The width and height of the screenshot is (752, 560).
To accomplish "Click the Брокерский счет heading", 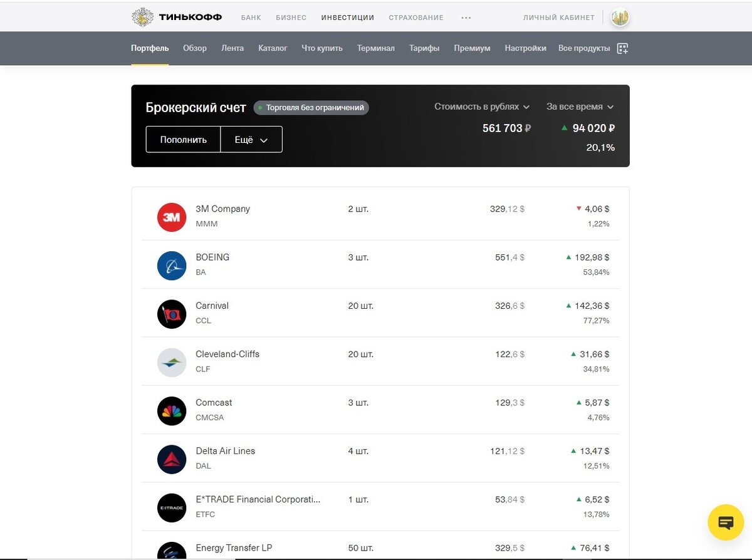I will [x=196, y=108].
